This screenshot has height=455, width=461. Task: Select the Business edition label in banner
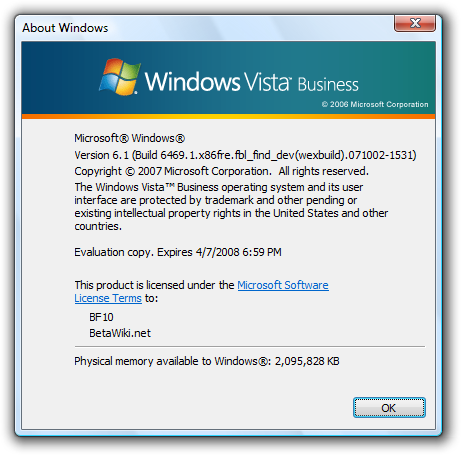[x=328, y=85]
